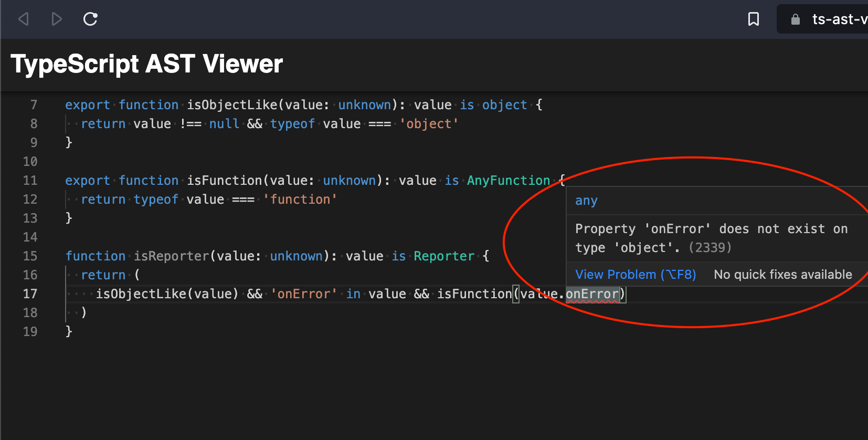Select line number 15 in the gutter
The width and height of the screenshot is (868, 440).
[30, 256]
